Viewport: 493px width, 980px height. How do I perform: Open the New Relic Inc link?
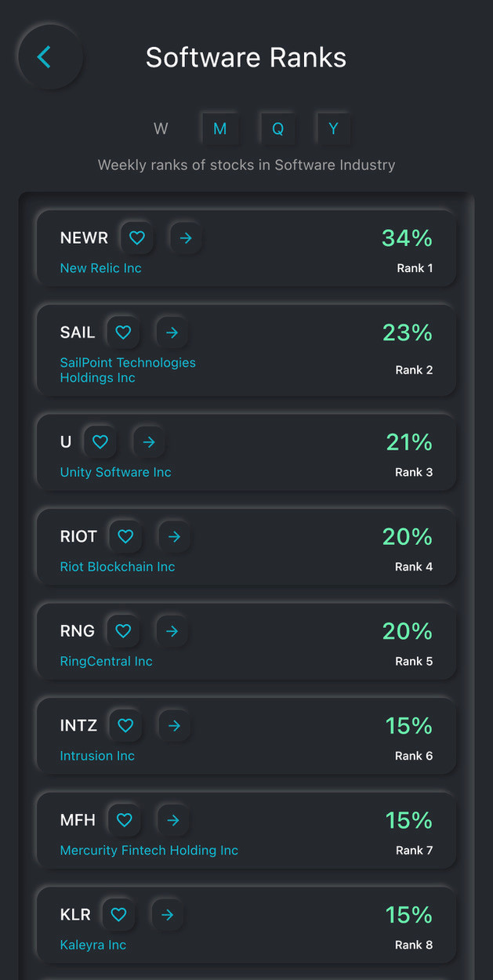(100, 268)
